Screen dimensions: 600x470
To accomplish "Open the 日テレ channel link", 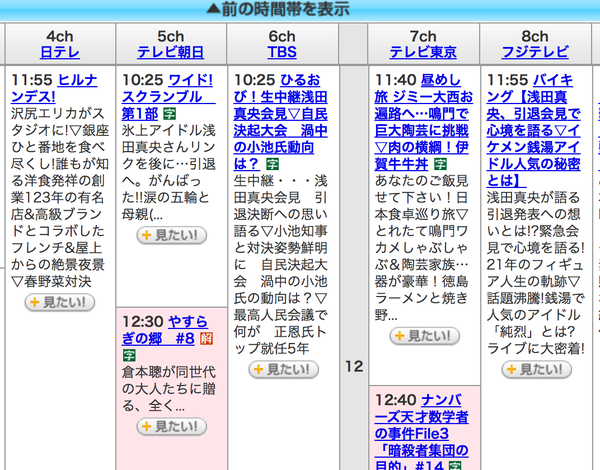I will (x=59, y=52).
